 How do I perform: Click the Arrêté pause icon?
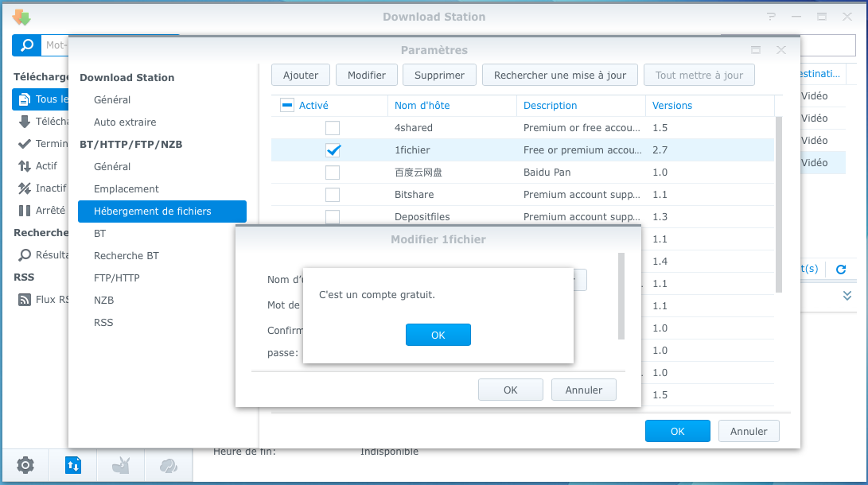click(25, 210)
